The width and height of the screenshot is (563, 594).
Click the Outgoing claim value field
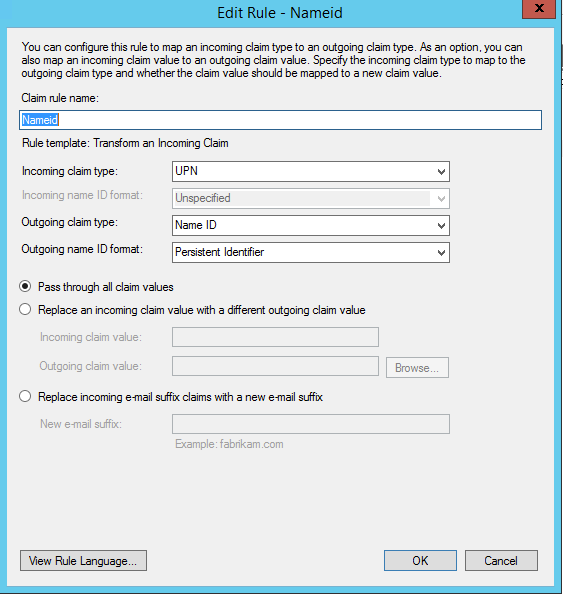click(275, 366)
